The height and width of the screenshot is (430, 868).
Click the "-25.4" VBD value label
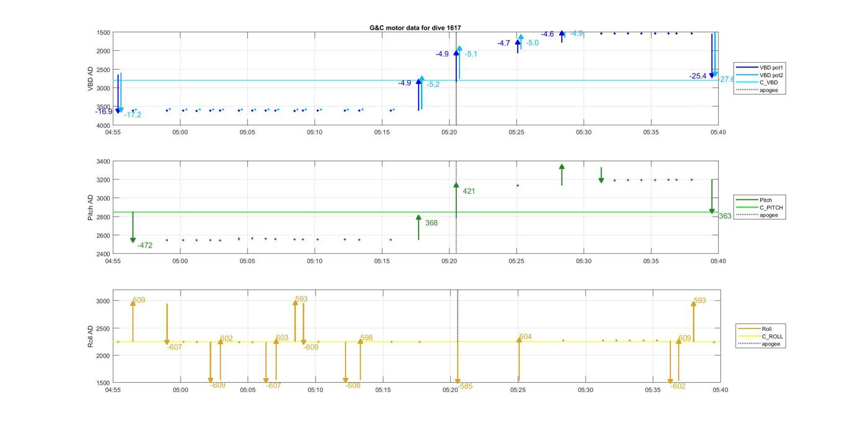click(x=697, y=76)
